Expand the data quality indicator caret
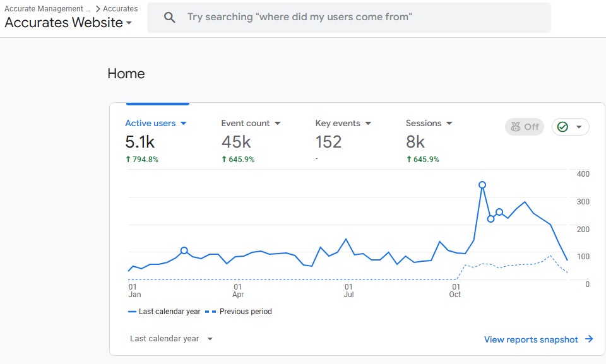The height and width of the screenshot is (364, 606). click(x=579, y=127)
